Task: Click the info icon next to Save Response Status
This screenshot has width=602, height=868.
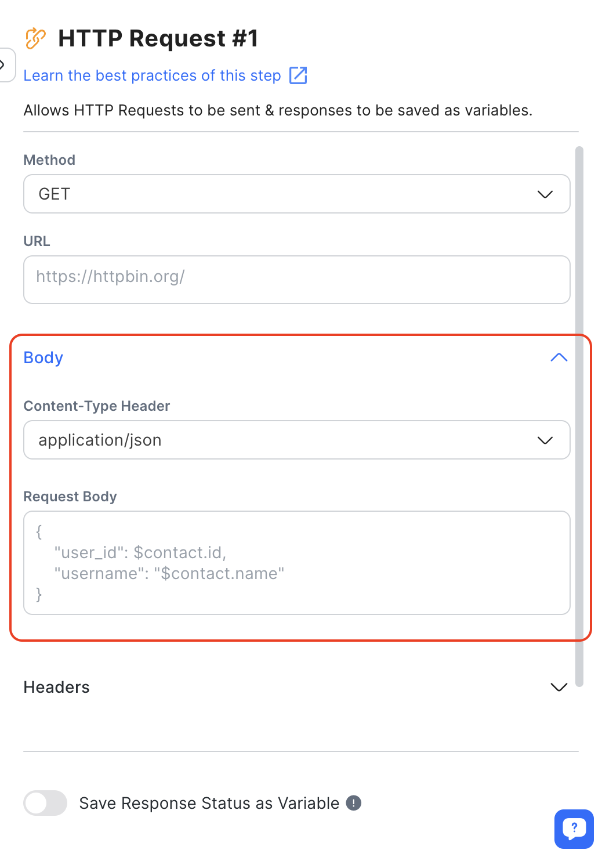Action: (354, 803)
